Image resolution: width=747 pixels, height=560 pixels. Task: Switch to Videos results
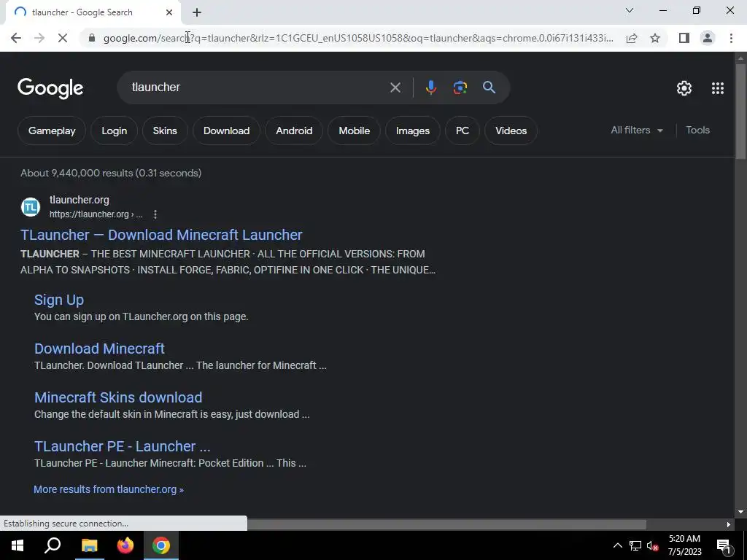pos(511,131)
